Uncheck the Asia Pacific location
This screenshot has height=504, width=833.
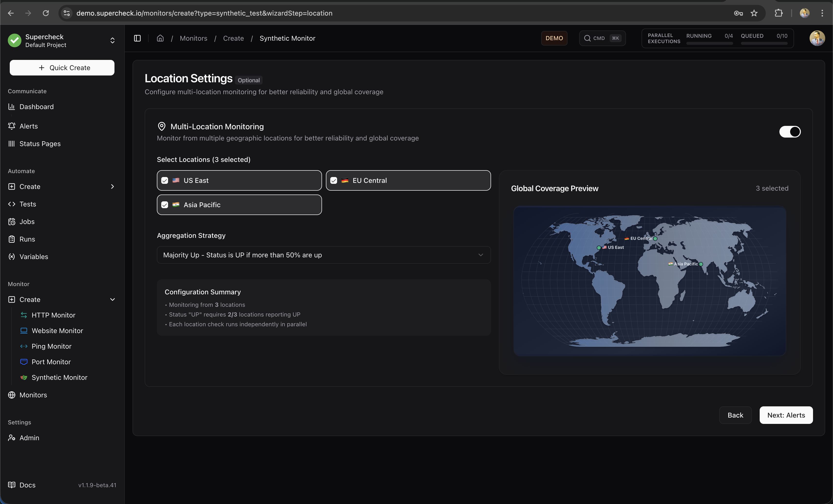165,205
